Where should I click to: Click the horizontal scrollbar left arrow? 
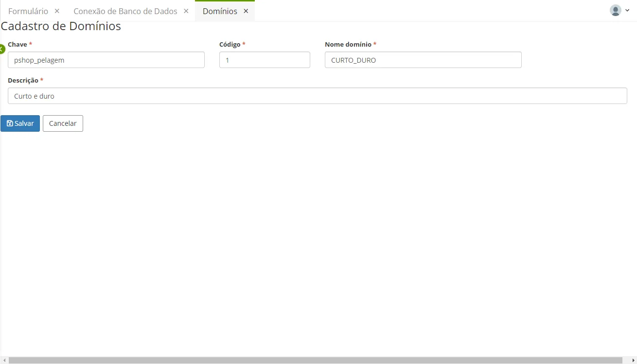3,360
